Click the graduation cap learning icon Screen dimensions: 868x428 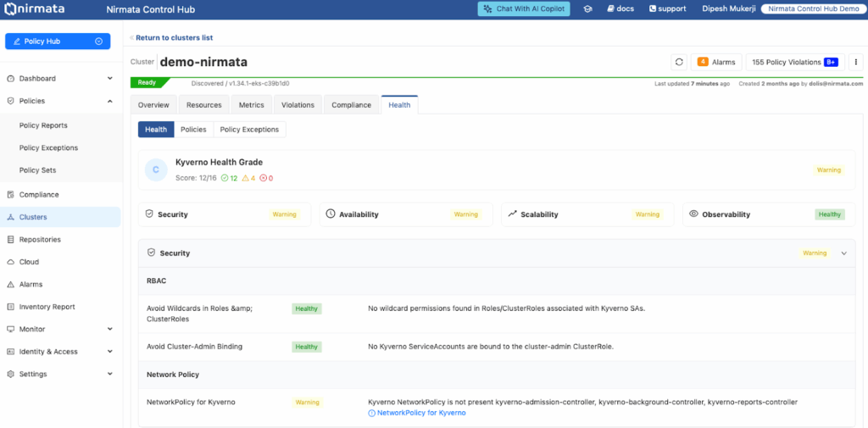587,8
